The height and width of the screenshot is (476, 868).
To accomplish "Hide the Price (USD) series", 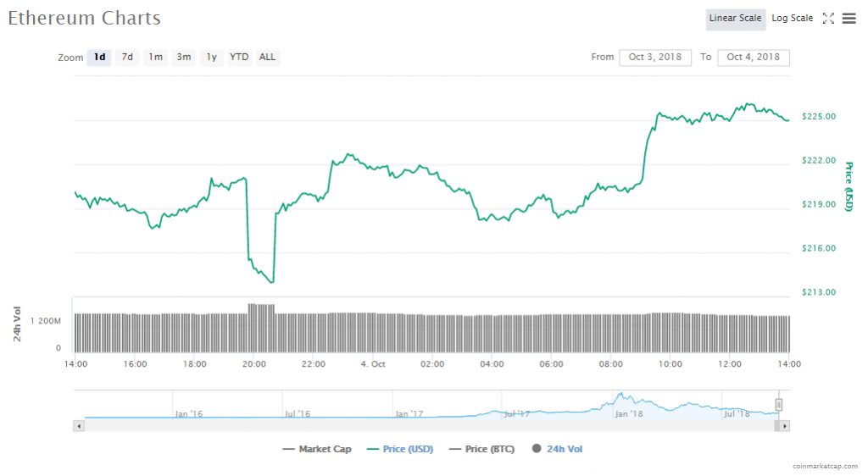I will click(399, 449).
